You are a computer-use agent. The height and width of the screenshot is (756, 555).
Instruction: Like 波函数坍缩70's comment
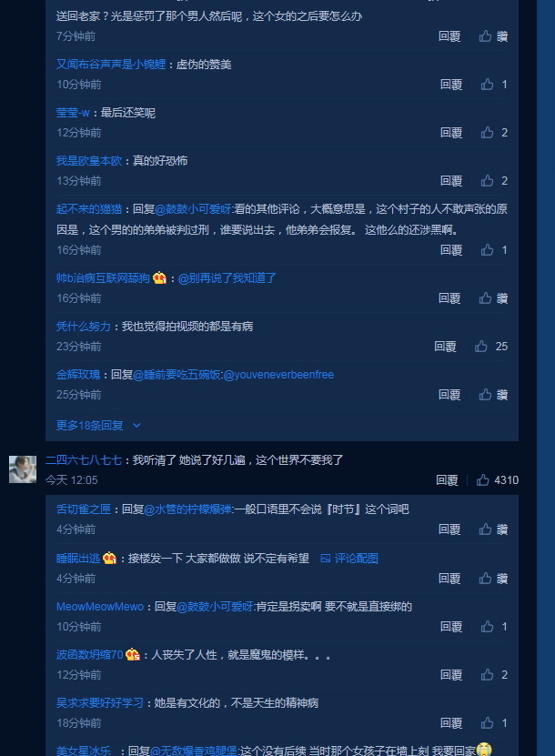tap(487, 674)
